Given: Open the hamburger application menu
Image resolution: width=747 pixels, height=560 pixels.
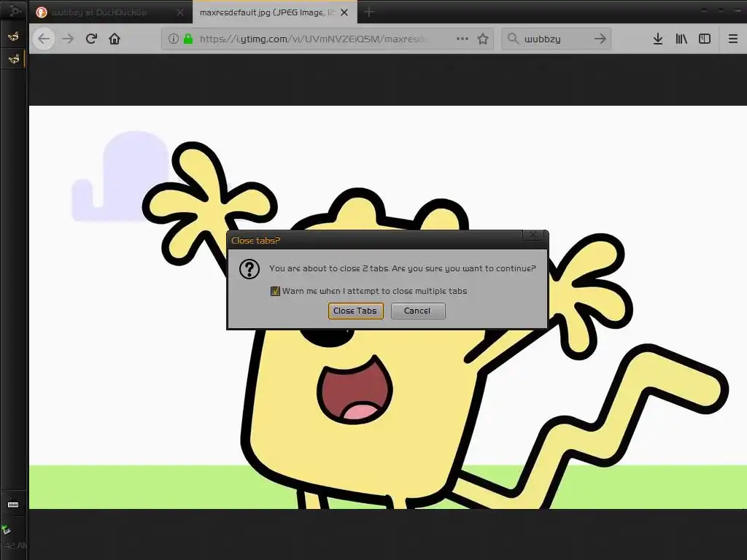Looking at the screenshot, I should pos(733,39).
